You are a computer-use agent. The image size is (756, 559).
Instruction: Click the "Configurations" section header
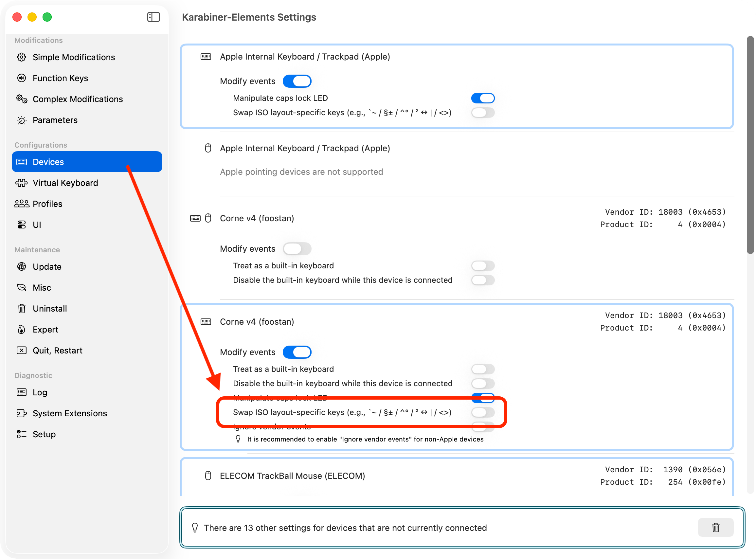(x=41, y=145)
